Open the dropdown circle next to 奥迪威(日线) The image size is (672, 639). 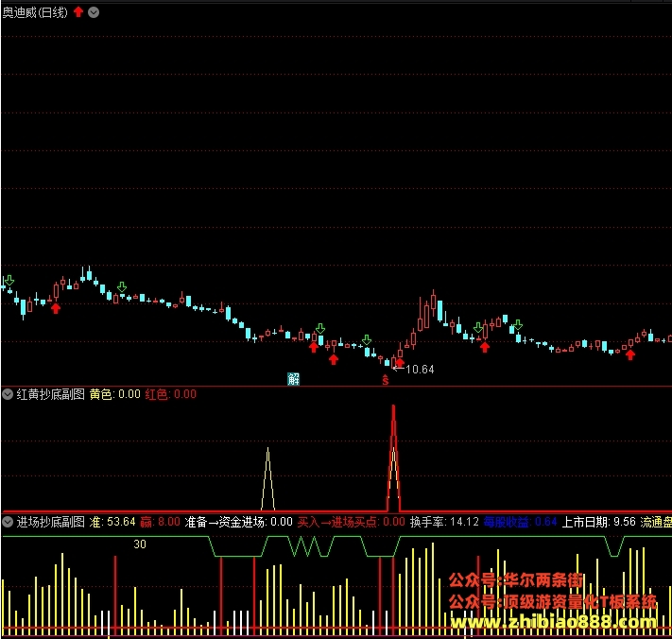coord(94,13)
